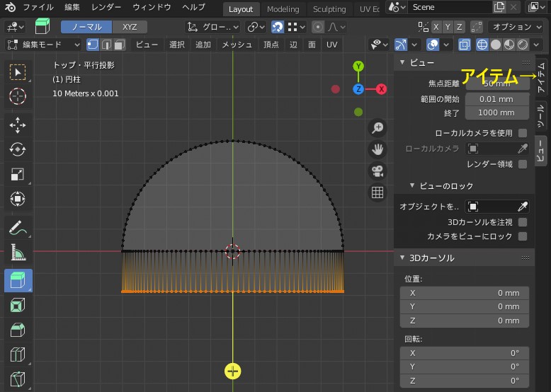Enable vertex select mode
This screenshot has width=551, height=392.
93,45
